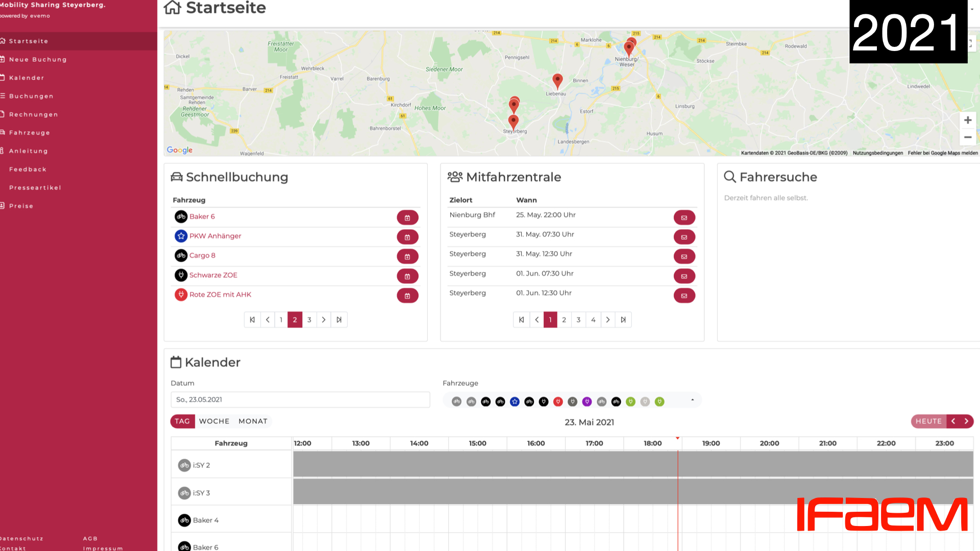Go to next page of Mitfahrzentrale

click(607, 320)
